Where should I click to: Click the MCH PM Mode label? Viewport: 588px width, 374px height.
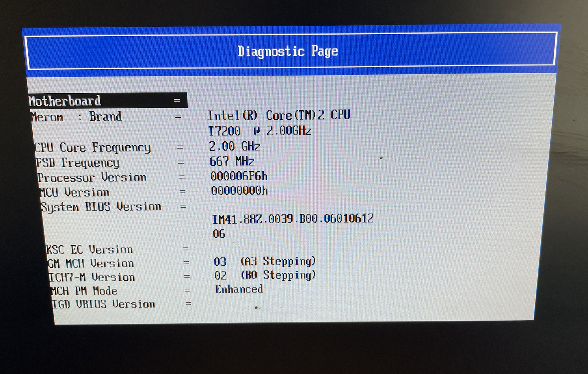pos(84,291)
